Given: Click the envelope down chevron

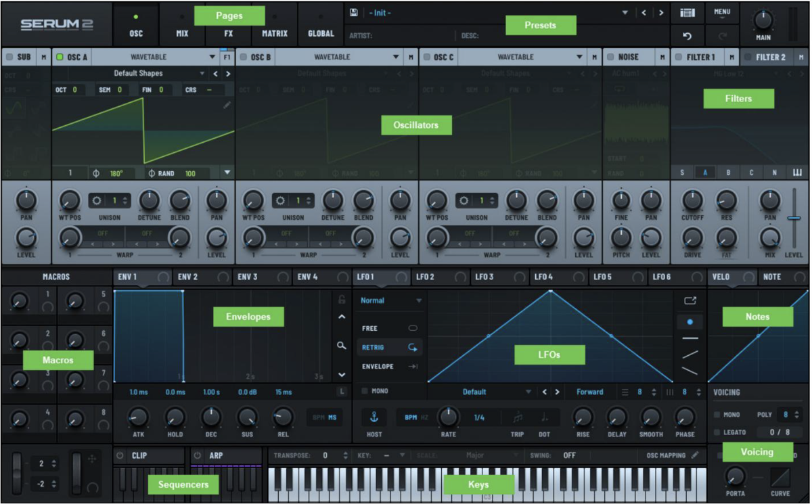Looking at the screenshot, I should (342, 374).
